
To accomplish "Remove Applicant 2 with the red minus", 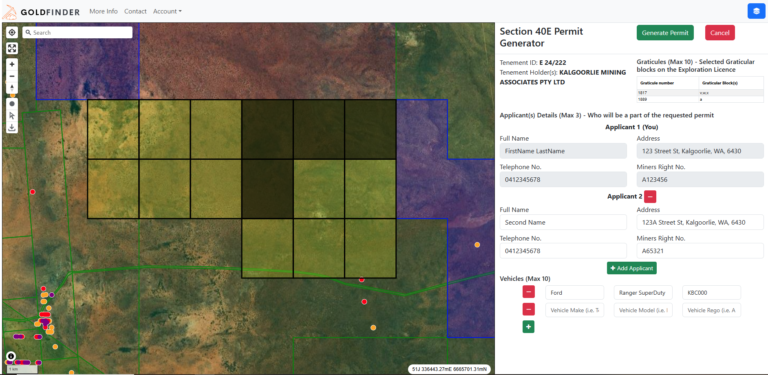I will (x=650, y=196).
